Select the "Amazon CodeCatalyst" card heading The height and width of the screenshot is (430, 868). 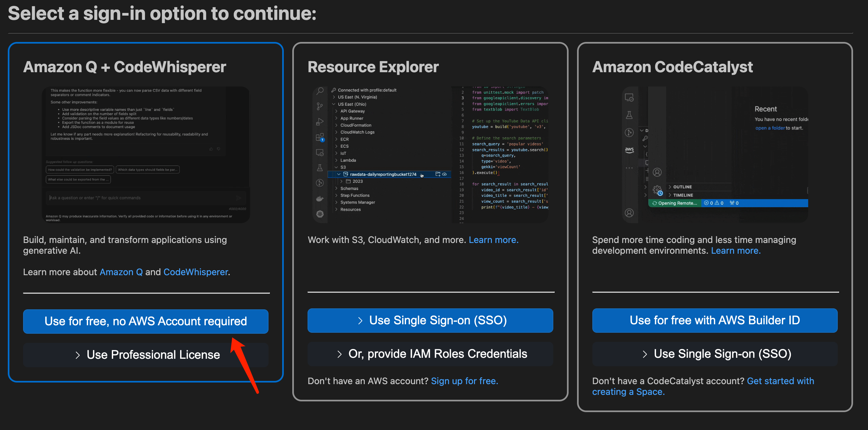[x=672, y=66]
